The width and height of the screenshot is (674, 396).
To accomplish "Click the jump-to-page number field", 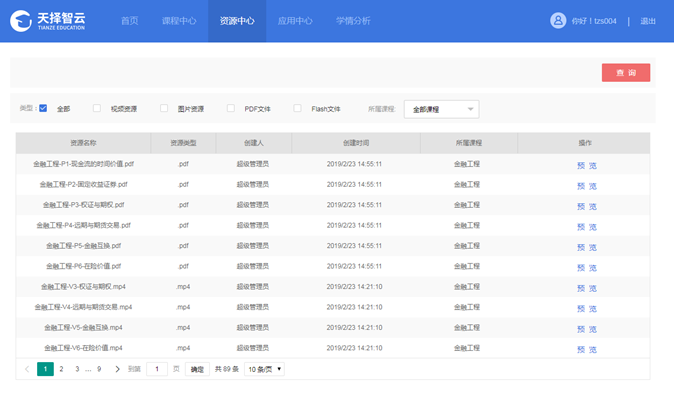I will 157,369.
